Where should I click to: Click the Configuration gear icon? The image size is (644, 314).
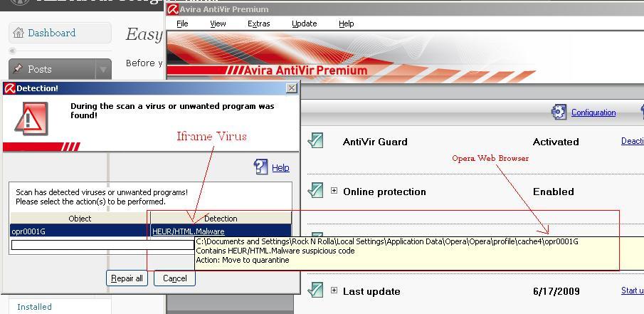(559, 112)
